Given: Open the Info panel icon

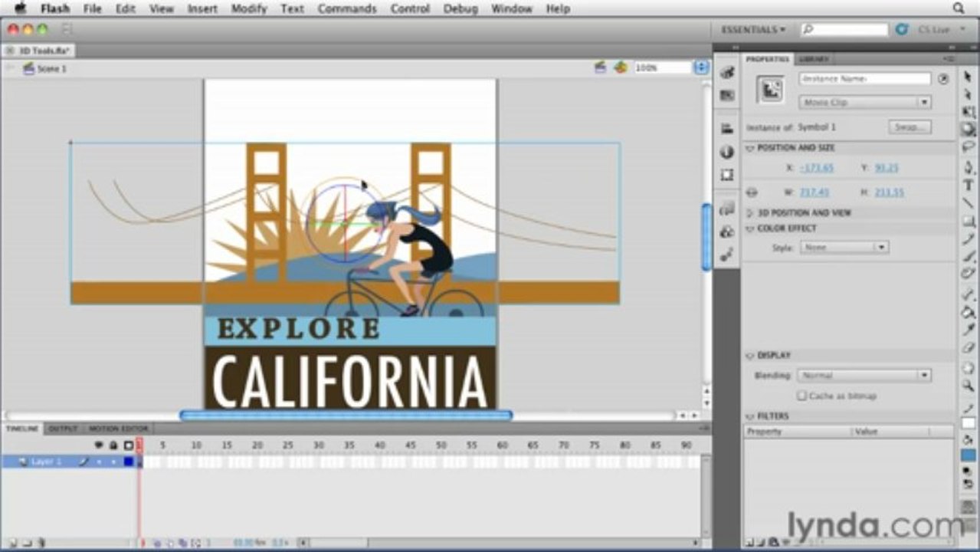Looking at the screenshot, I should coord(727,153).
